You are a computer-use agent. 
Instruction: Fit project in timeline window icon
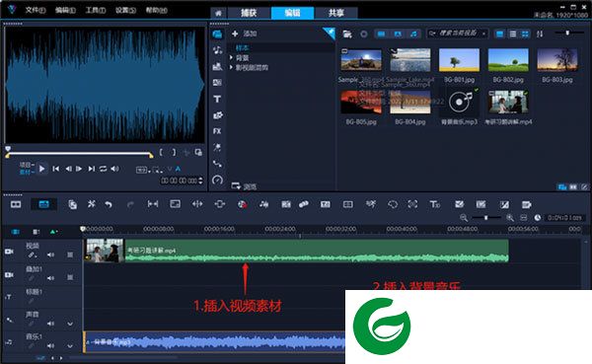pyautogui.click(x=524, y=218)
